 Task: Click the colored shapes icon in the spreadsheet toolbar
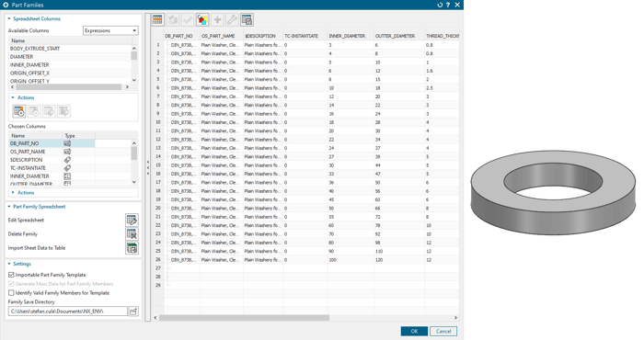[x=202, y=19]
